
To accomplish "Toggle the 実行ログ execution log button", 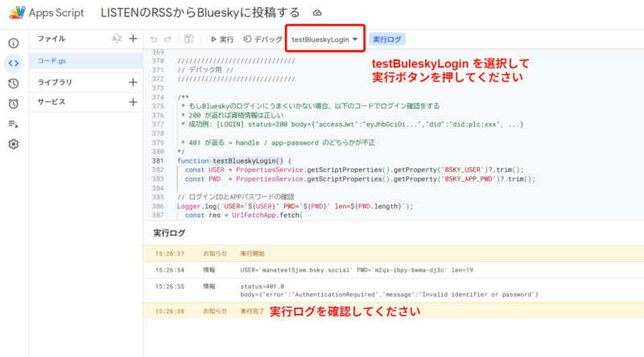I will (387, 39).
